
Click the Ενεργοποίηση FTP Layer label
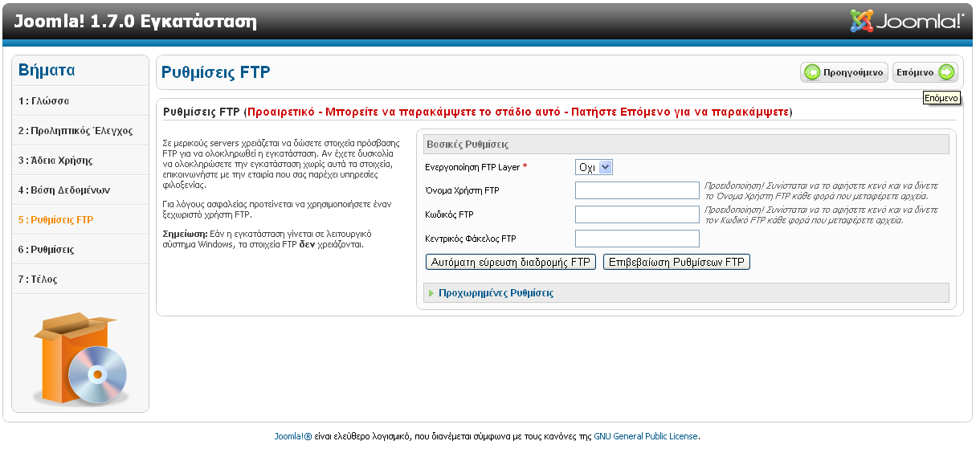pyautogui.click(x=476, y=167)
